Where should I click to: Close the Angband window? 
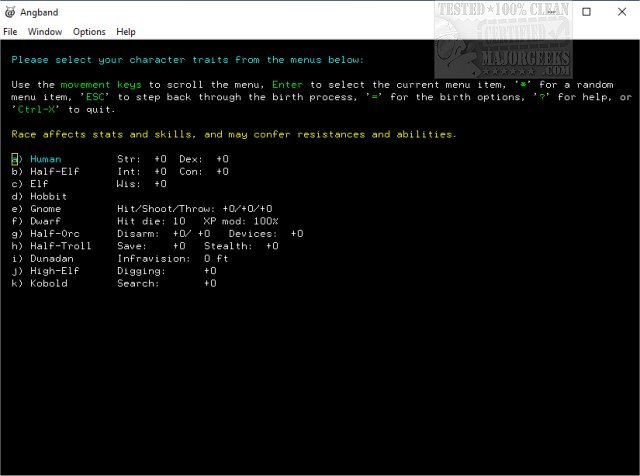coord(622,12)
